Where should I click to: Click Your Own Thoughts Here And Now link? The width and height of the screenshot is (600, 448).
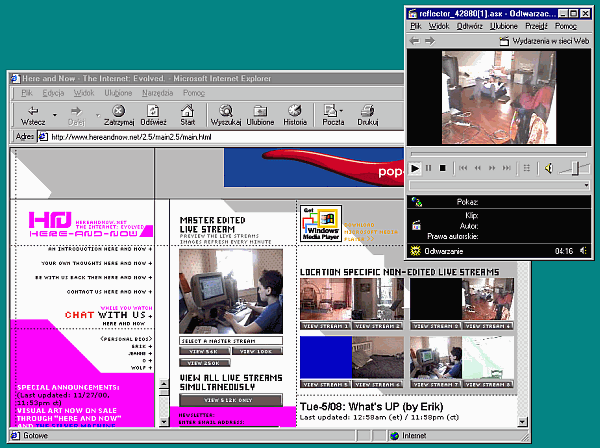coord(96,263)
